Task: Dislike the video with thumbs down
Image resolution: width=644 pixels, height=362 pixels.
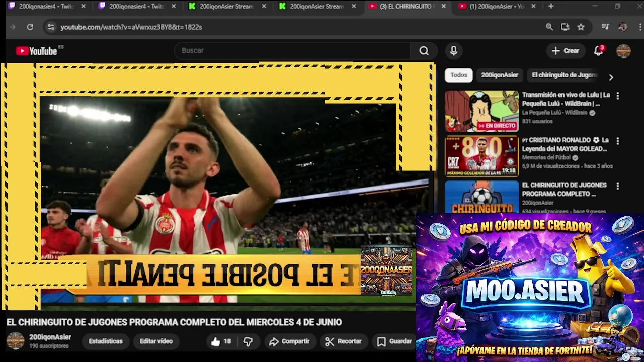Action: coord(248,341)
